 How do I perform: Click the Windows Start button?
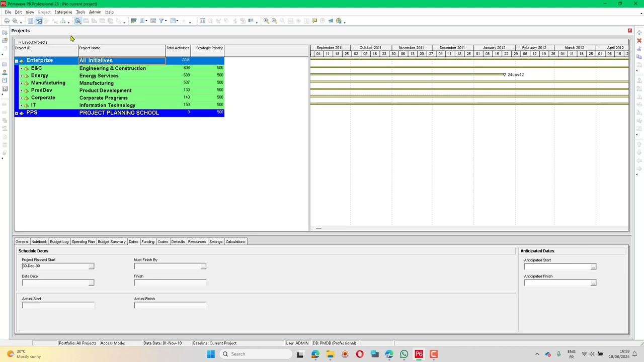click(211, 354)
